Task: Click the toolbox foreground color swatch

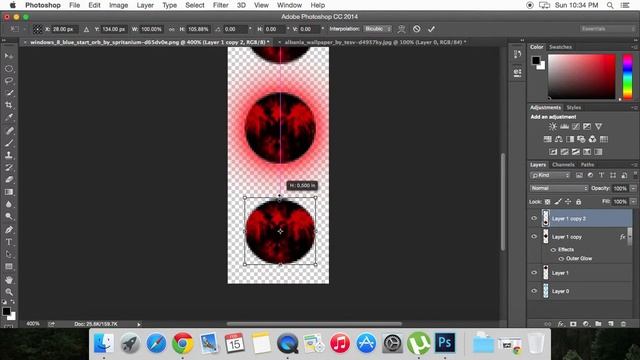Action: [x=6, y=311]
